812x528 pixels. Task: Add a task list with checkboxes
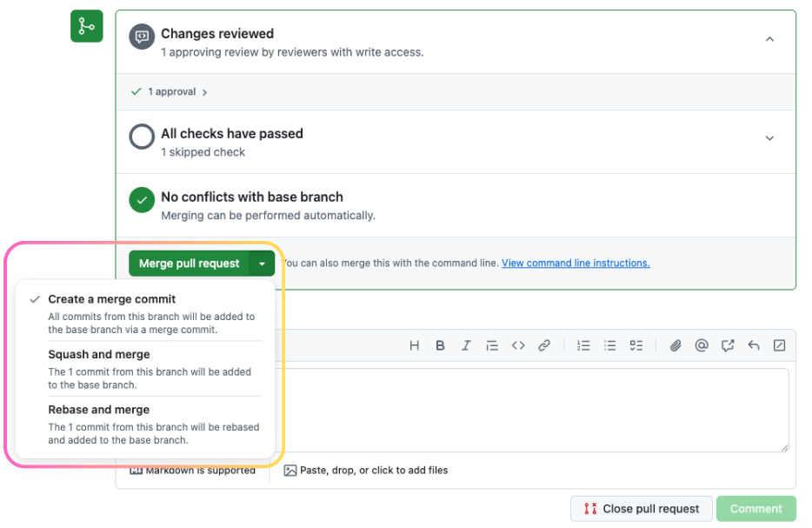click(x=636, y=345)
